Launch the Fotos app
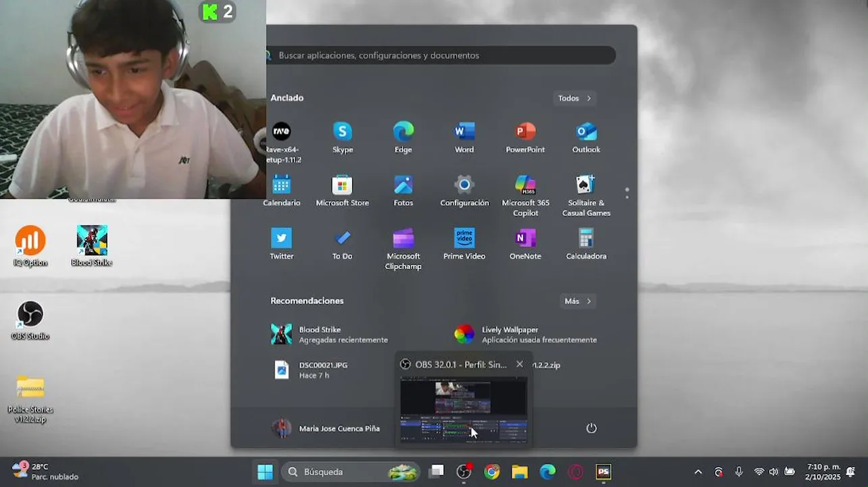 (404, 191)
